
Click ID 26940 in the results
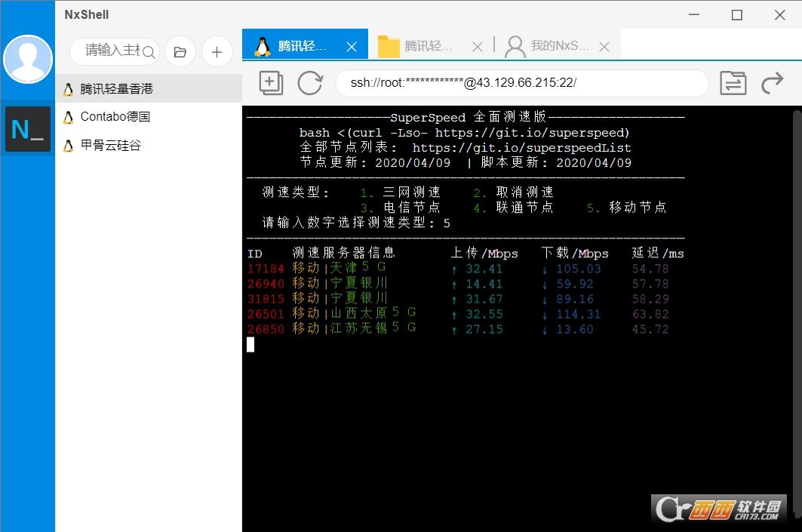tap(266, 284)
